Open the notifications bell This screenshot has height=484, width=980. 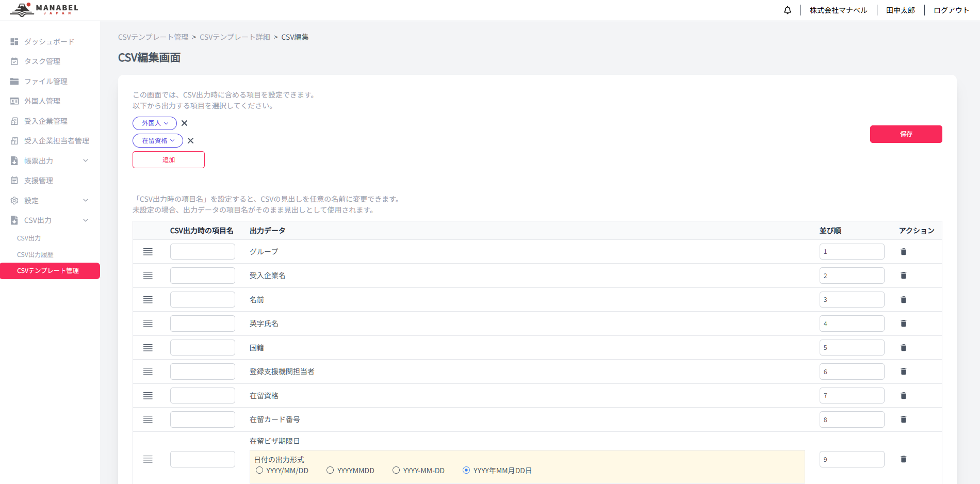pyautogui.click(x=787, y=10)
